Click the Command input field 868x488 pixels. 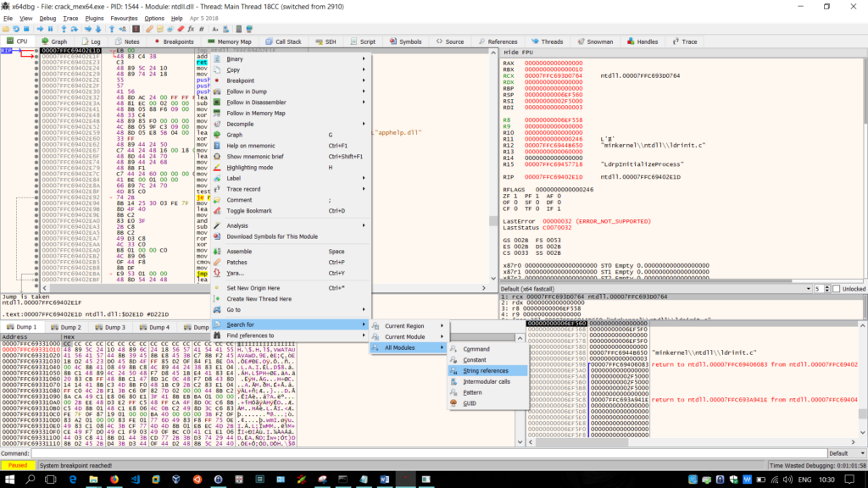424,453
